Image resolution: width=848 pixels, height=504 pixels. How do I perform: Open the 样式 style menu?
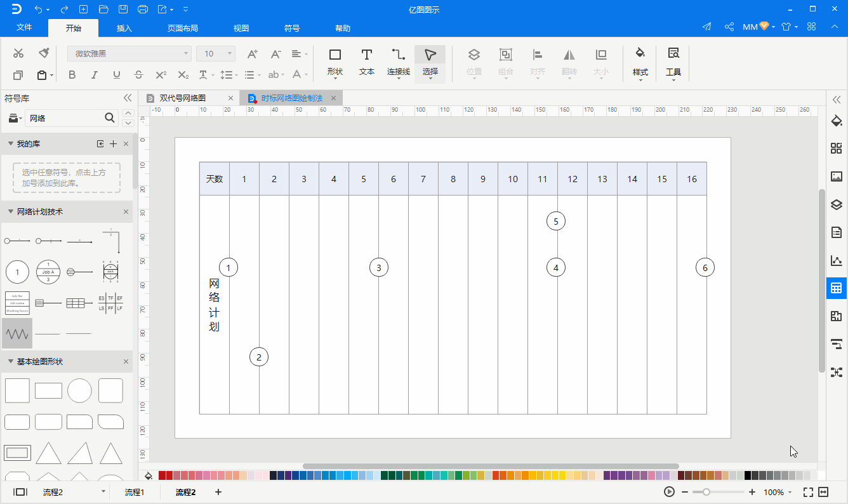[640, 63]
